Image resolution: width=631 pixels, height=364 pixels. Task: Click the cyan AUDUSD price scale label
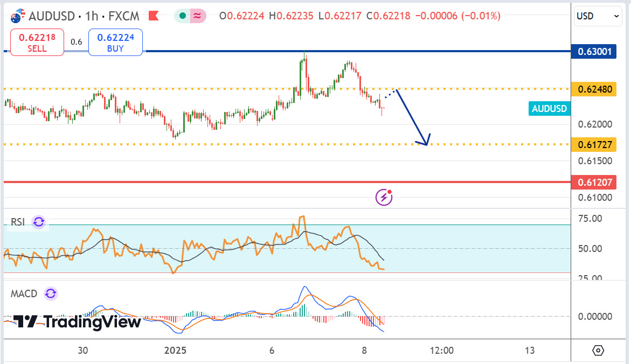(549, 109)
